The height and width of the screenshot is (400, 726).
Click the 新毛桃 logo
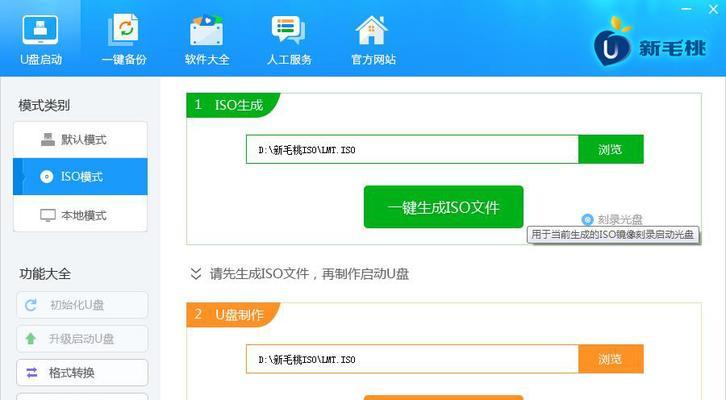[x=650, y=43]
